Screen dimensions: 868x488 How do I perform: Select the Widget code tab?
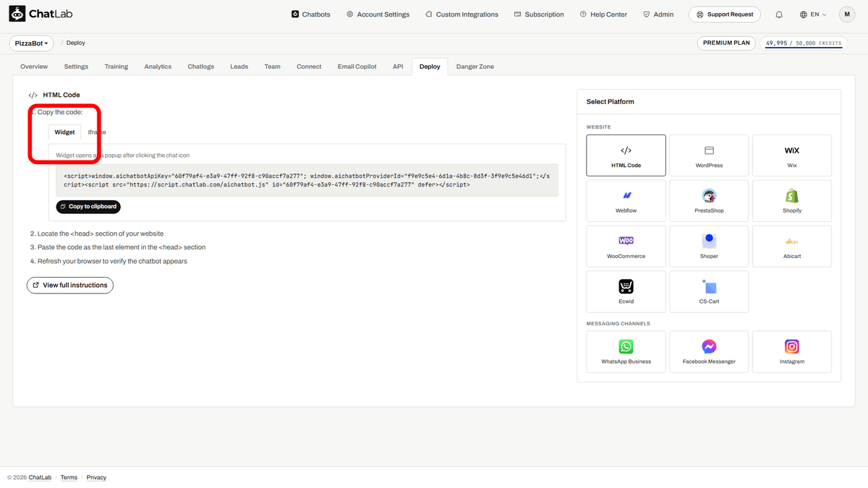click(x=64, y=132)
